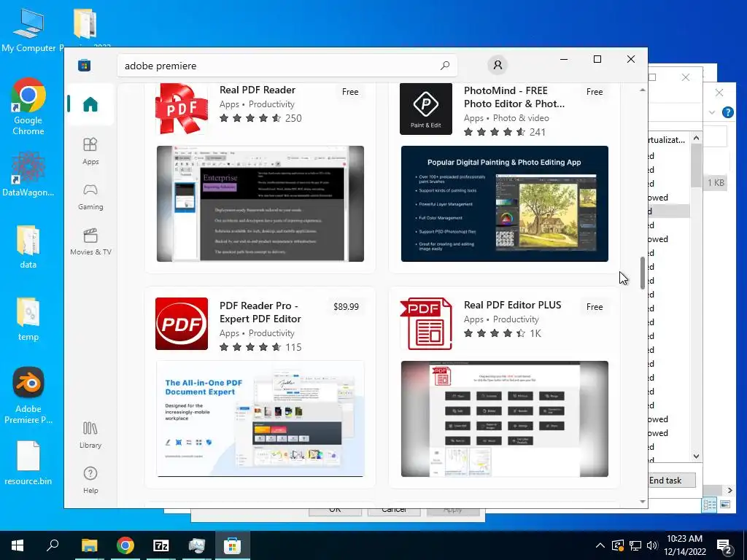Open Google Chrome desktop shortcut
Viewport: 747px width, 560px height.
28,106
